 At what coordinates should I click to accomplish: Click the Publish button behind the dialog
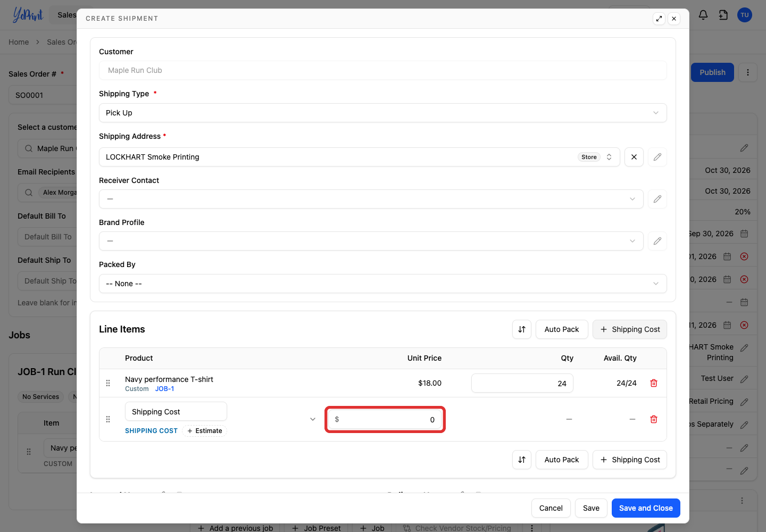[712, 72]
